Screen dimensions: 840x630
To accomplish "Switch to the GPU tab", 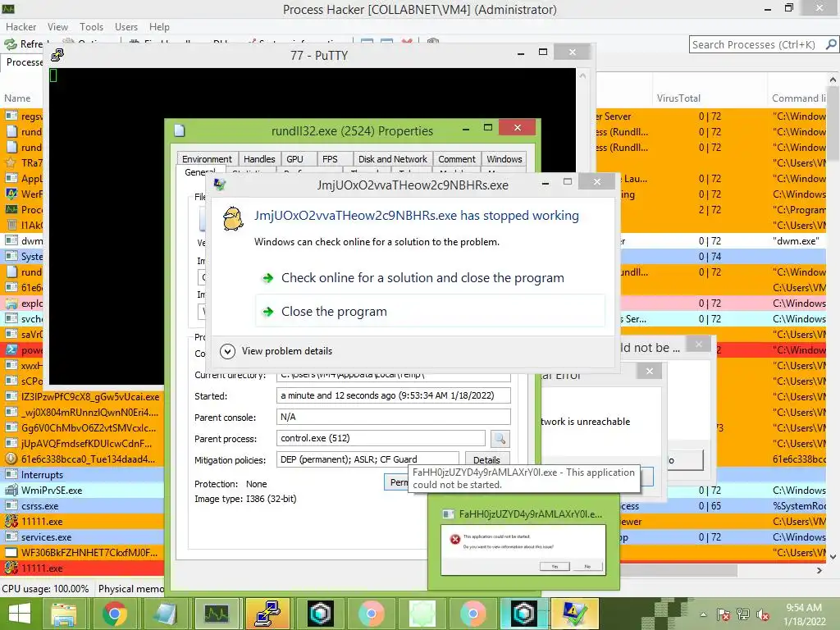I will point(294,159).
